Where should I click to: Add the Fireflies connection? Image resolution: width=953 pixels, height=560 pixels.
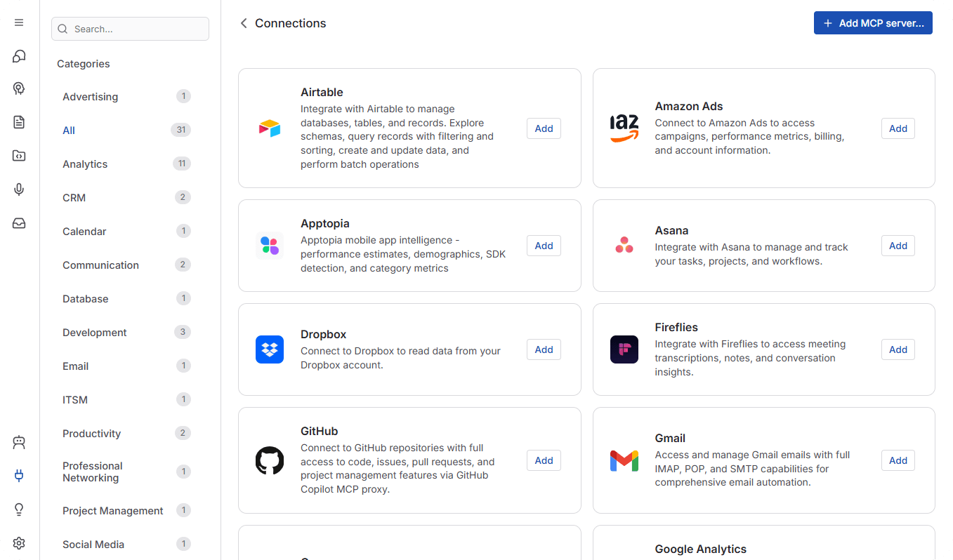pos(898,349)
